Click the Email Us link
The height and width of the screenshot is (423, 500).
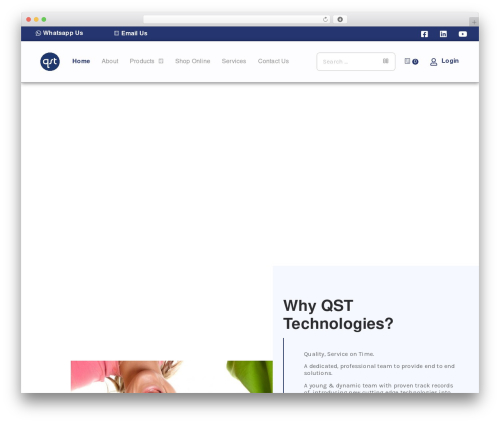(134, 33)
